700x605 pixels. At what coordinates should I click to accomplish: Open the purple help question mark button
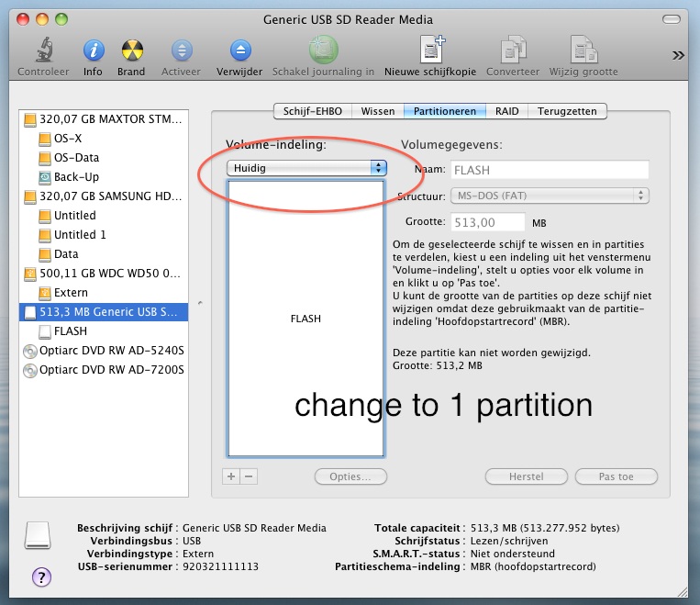[x=41, y=577]
